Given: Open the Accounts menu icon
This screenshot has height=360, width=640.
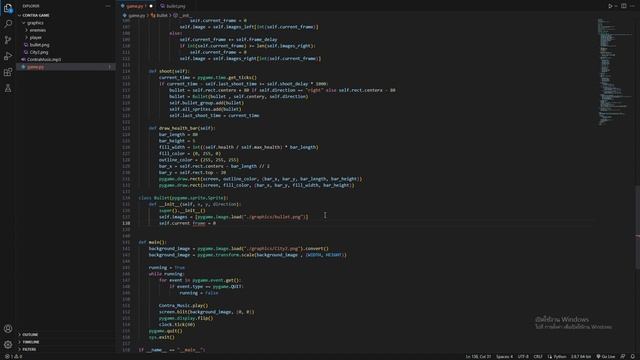Looking at the screenshot, I should point(8,329).
